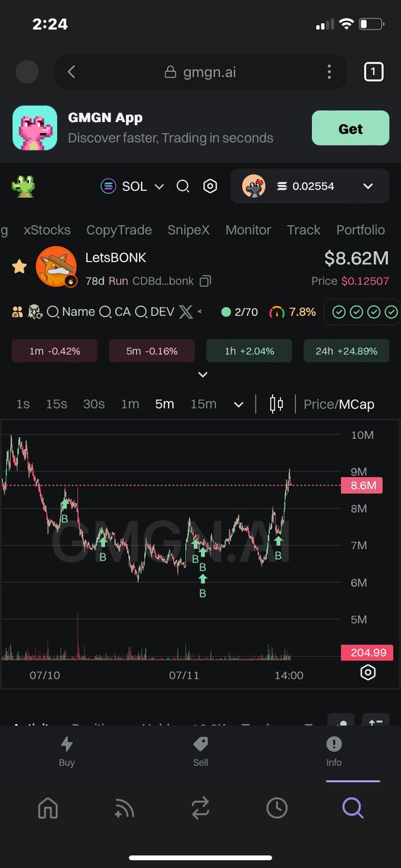Select the 1s chart interval
401x868 pixels.
(23, 404)
